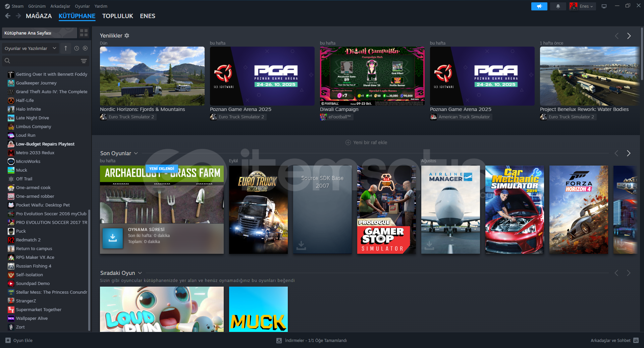Open the notifications bell icon
644x348 pixels.
558,6
